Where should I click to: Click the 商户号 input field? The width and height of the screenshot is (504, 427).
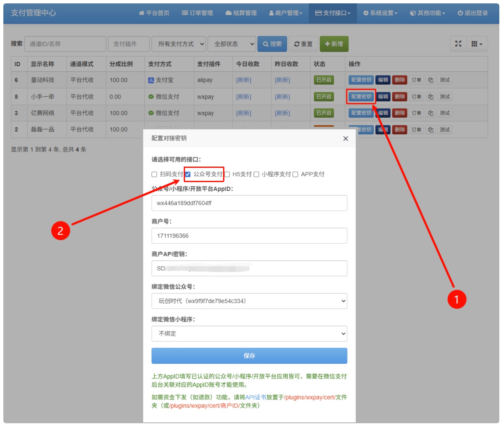pos(249,236)
